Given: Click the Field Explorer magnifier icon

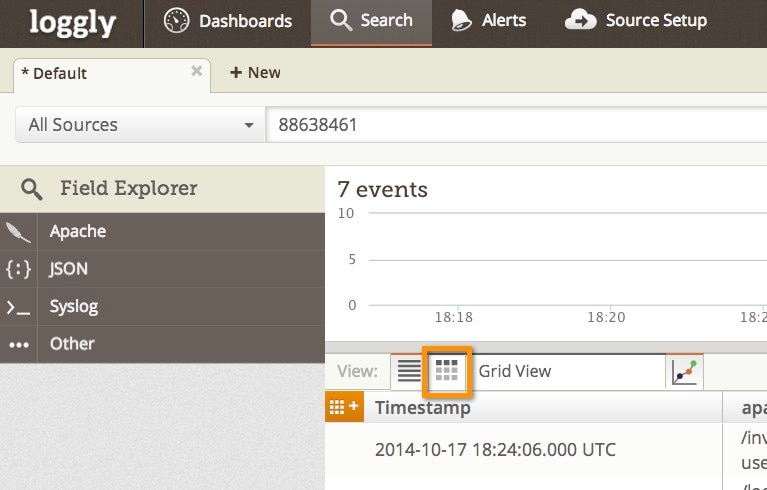Looking at the screenshot, I should pos(32,189).
